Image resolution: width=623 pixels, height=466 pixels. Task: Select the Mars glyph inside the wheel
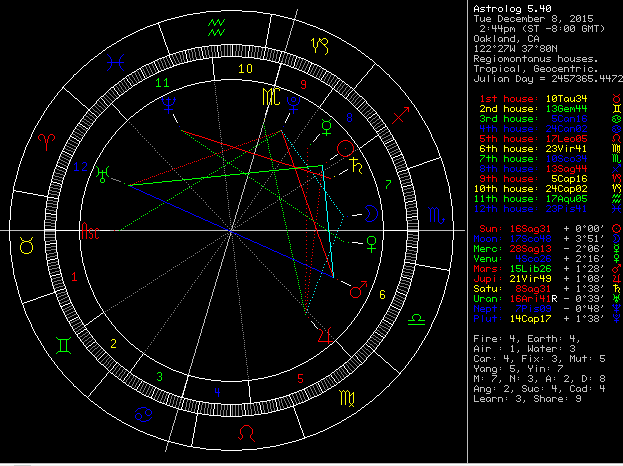(357, 291)
